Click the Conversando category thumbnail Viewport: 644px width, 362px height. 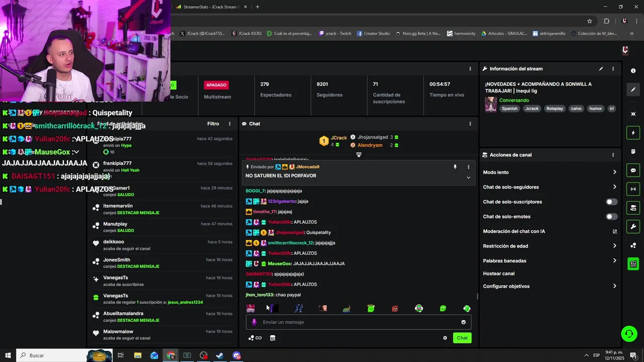click(491, 104)
